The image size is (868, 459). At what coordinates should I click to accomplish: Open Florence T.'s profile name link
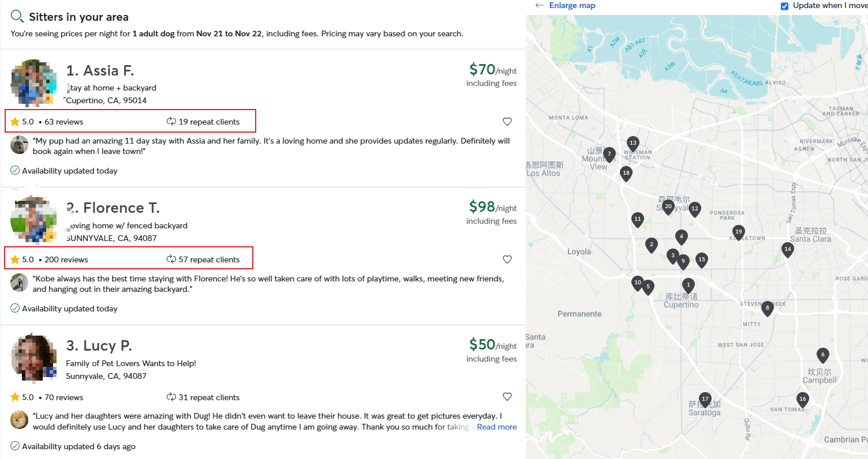pyautogui.click(x=113, y=208)
